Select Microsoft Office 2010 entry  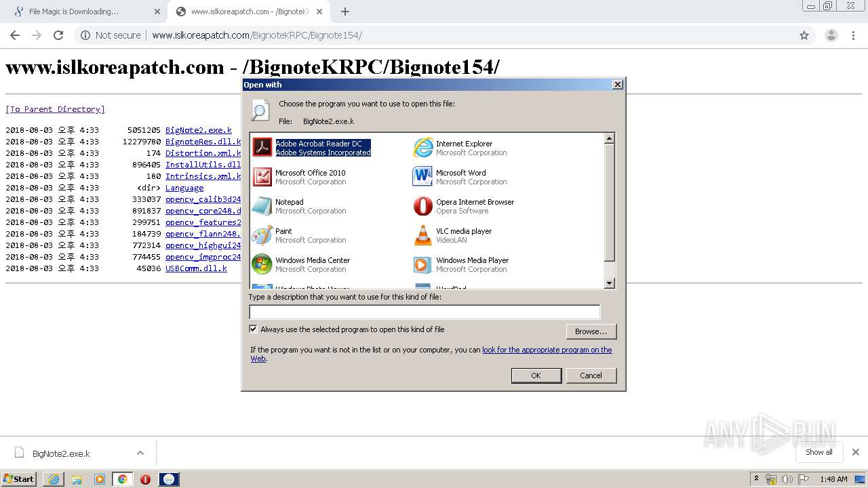point(299,177)
